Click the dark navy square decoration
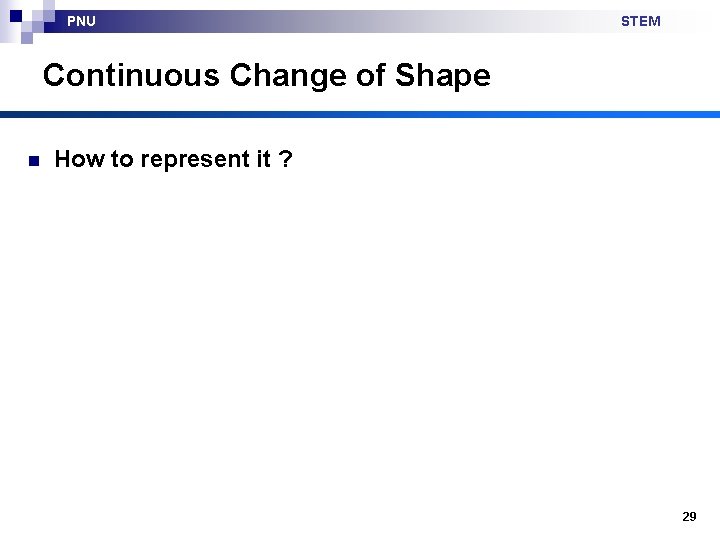This screenshot has height=540, width=720. pyautogui.click(x=16, y=16)
